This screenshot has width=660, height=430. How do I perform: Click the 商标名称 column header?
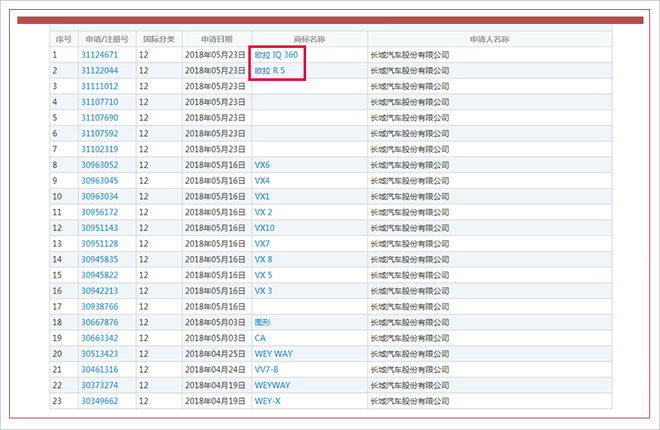[309, 39]
